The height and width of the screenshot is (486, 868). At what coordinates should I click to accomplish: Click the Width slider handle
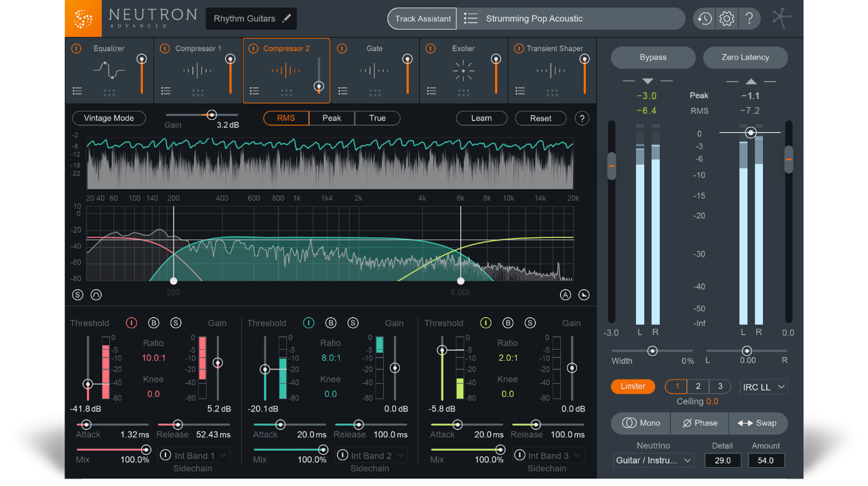click(652, 351)
